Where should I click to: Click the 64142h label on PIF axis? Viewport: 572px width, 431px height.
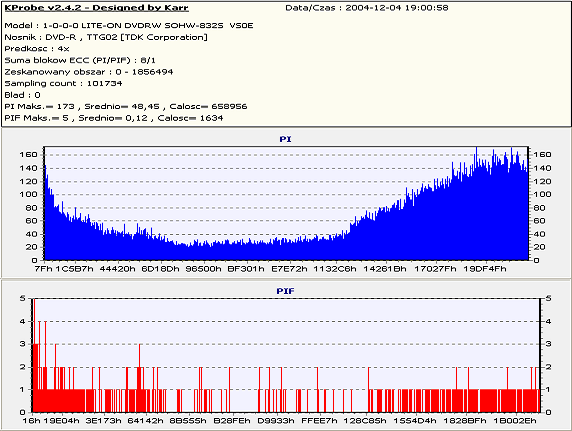[146, 421]
